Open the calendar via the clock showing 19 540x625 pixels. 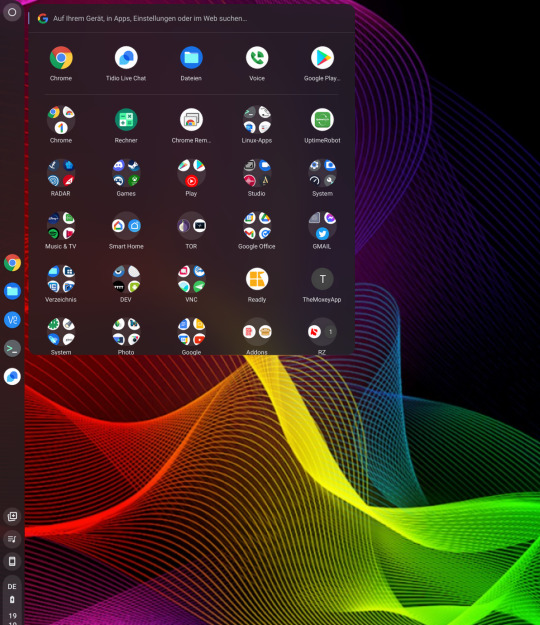pos(12,616)
